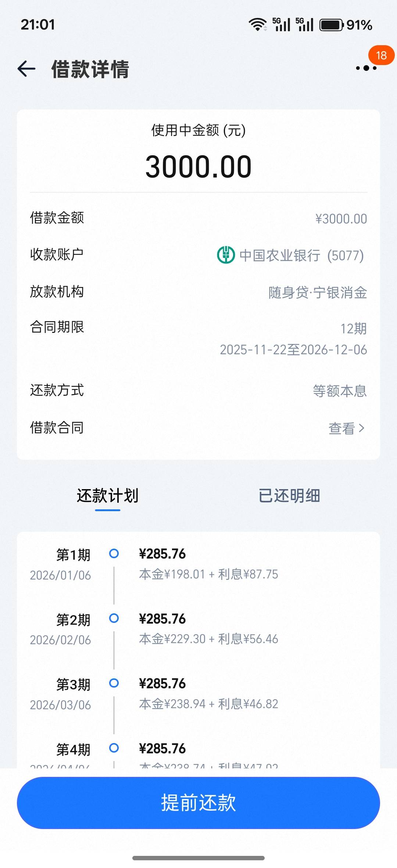Tap the first 5G signal icon
This screenshot has width=397, height=868.
pyautogui.click(x=282, y=25)
